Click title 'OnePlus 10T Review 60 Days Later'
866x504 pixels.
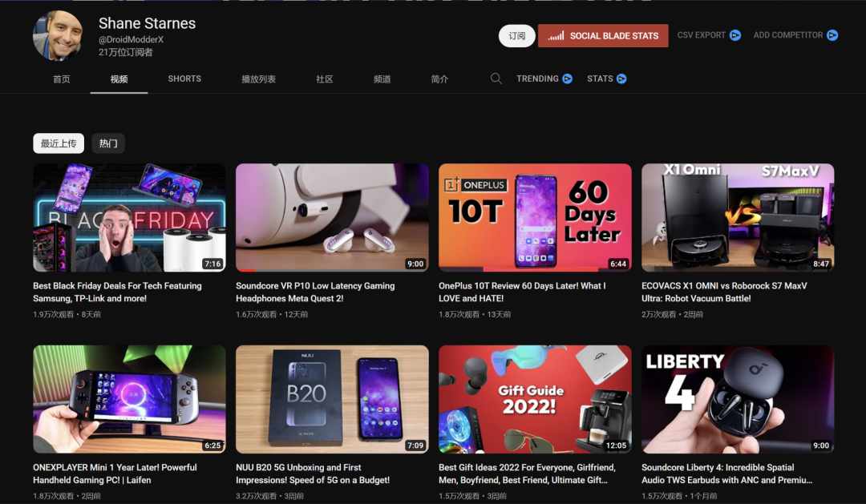point(522,292)
